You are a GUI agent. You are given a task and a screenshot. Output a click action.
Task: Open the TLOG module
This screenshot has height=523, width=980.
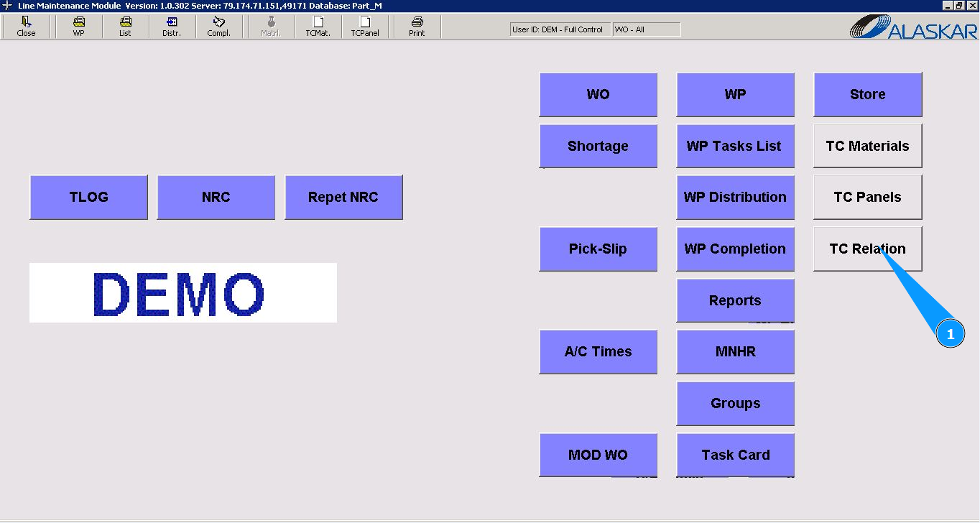[88, 197]
